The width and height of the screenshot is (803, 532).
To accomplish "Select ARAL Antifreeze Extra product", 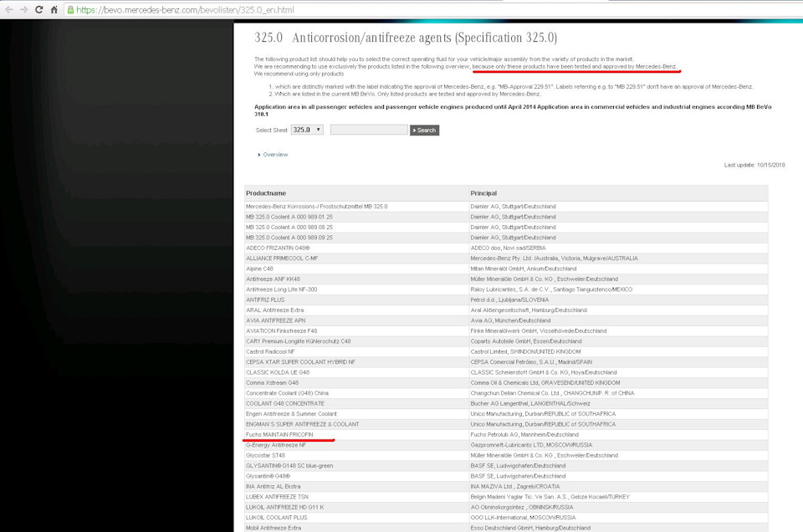I will click(274, 310).
